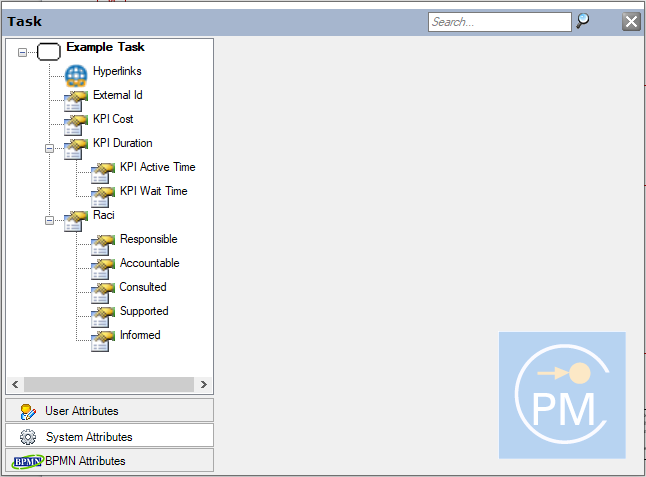Open the BPMN Attributes section

click(110, 460)
